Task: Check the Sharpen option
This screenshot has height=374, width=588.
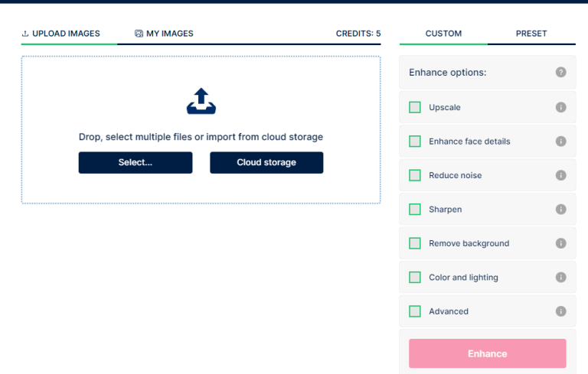Action: (x=415, y=210)
